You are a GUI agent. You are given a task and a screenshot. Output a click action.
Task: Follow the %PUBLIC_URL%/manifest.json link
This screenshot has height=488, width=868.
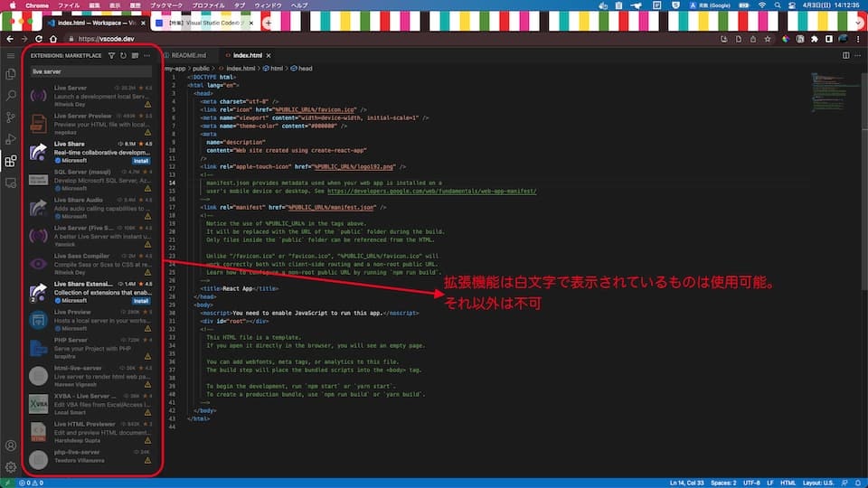point(331,207)
